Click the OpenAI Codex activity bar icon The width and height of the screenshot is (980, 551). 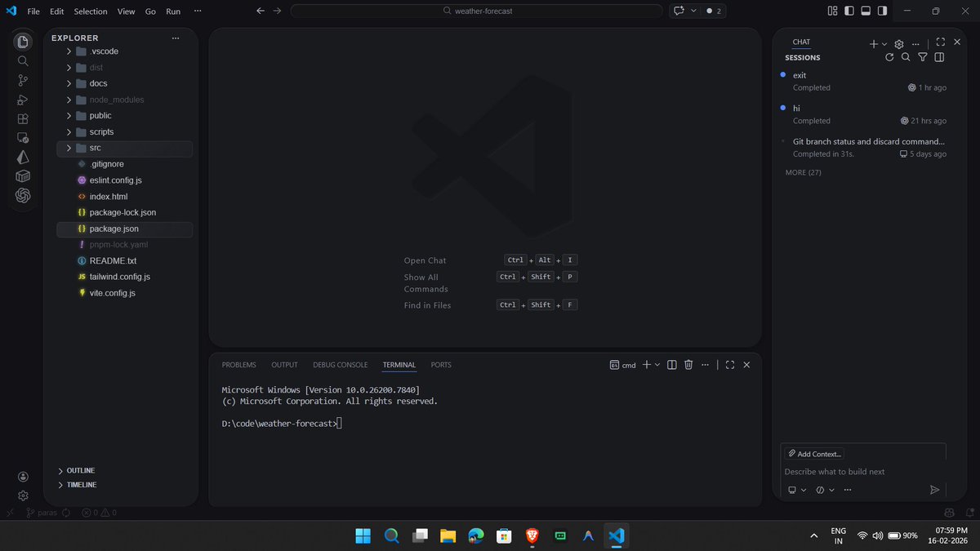[x=23, y=196]
